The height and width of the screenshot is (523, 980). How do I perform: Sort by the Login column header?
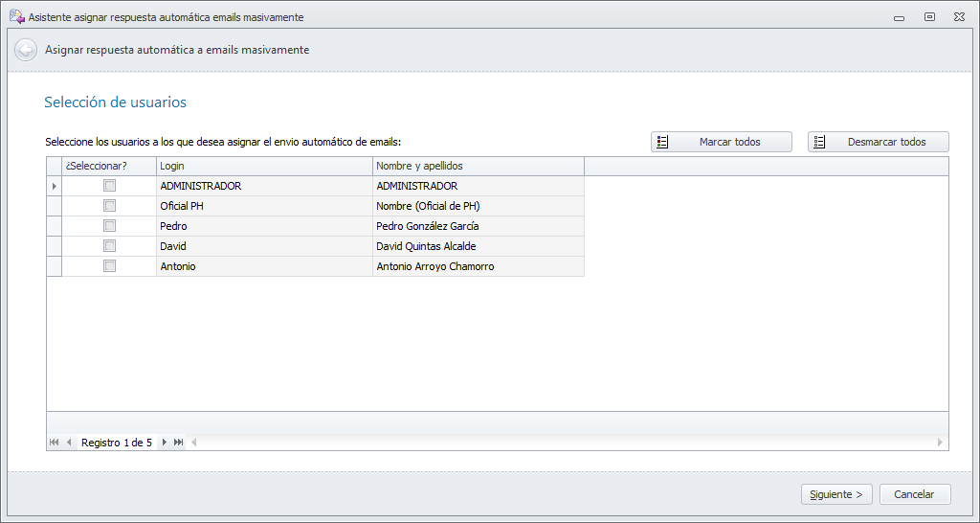tap(264, 166)
